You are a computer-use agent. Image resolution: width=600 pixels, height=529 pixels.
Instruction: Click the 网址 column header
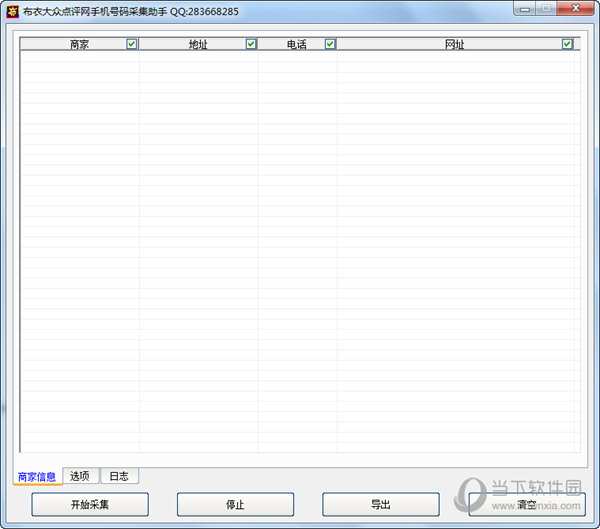click(455, 44)
